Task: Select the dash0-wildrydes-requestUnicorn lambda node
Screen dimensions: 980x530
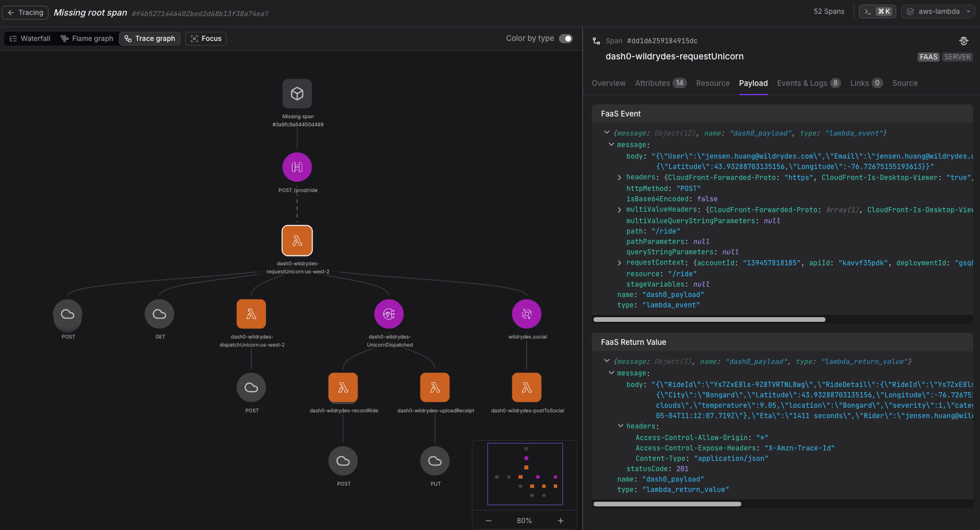Action: (x=297, y=240)
